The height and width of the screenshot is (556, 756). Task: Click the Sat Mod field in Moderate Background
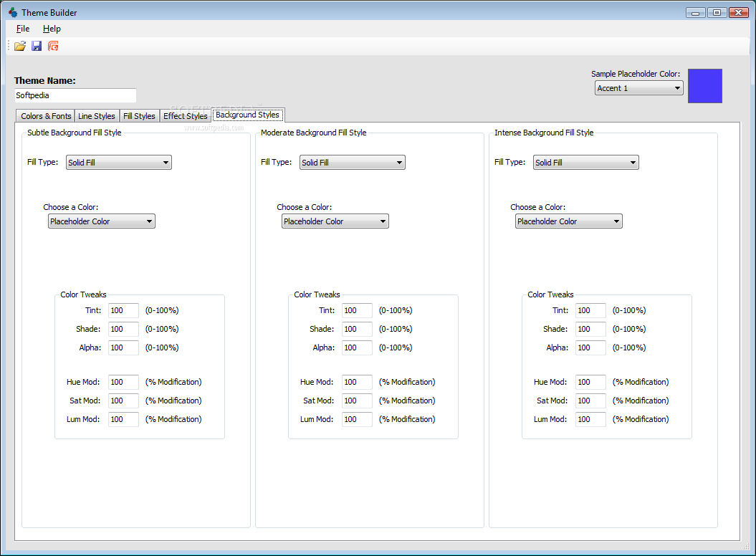pos(358,401)
